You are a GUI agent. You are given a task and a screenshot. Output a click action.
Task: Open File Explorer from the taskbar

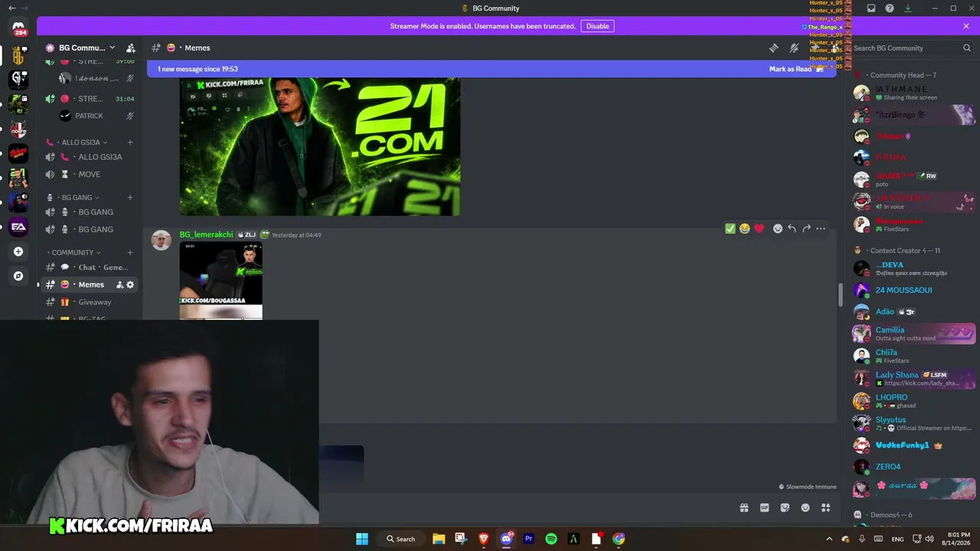(439, 539)
